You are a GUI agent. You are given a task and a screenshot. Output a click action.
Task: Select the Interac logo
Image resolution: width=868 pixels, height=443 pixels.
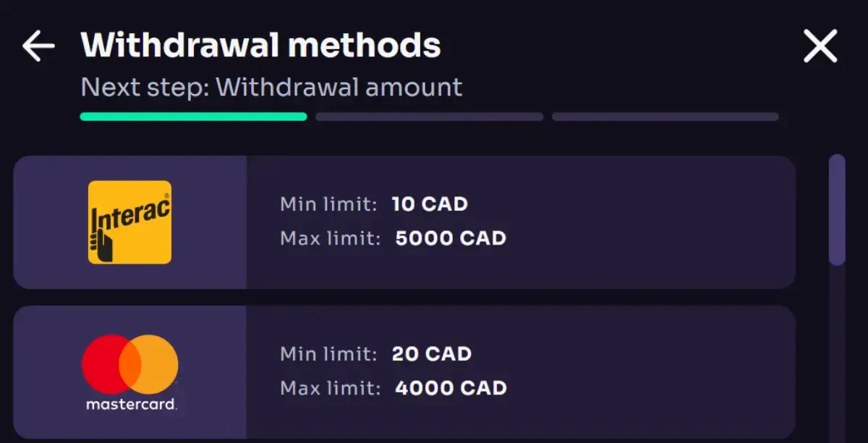(x=129, y=222)
